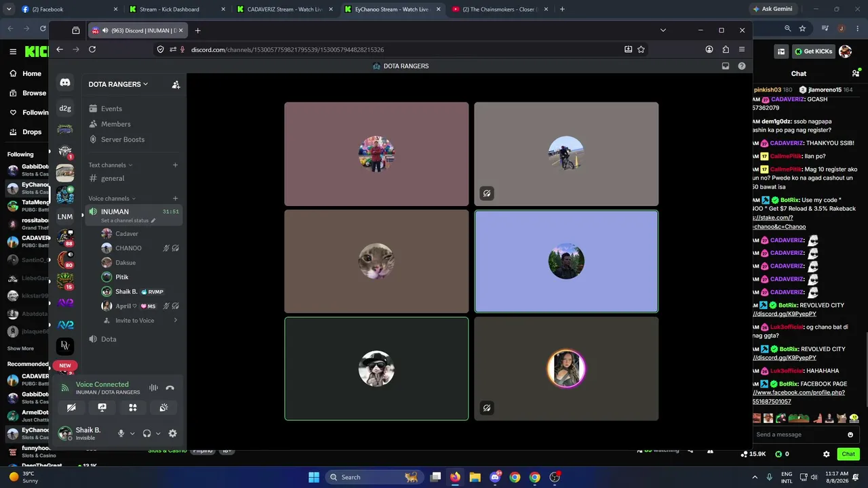
Task: Open the Firefox application menu
Action: (x=742, y=49)
